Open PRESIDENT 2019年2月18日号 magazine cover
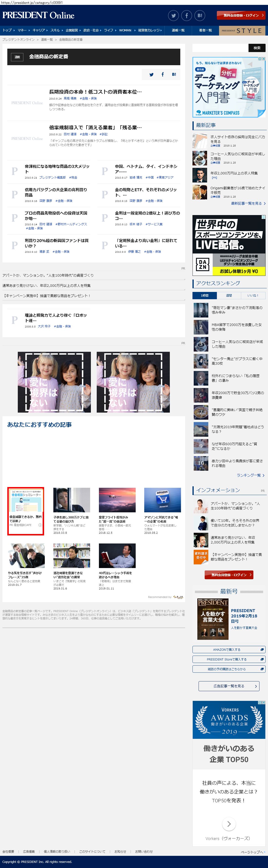Screen dimensions: 268x868 click(x=213, y=619)
